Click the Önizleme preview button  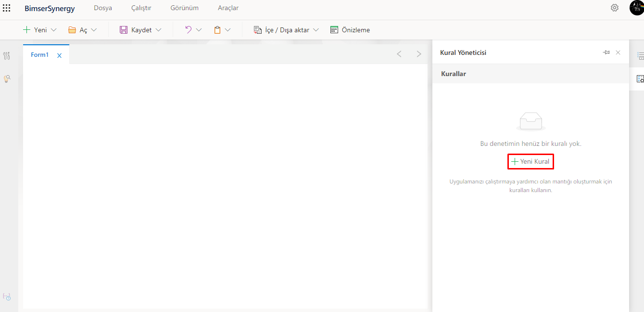point(350,30)
